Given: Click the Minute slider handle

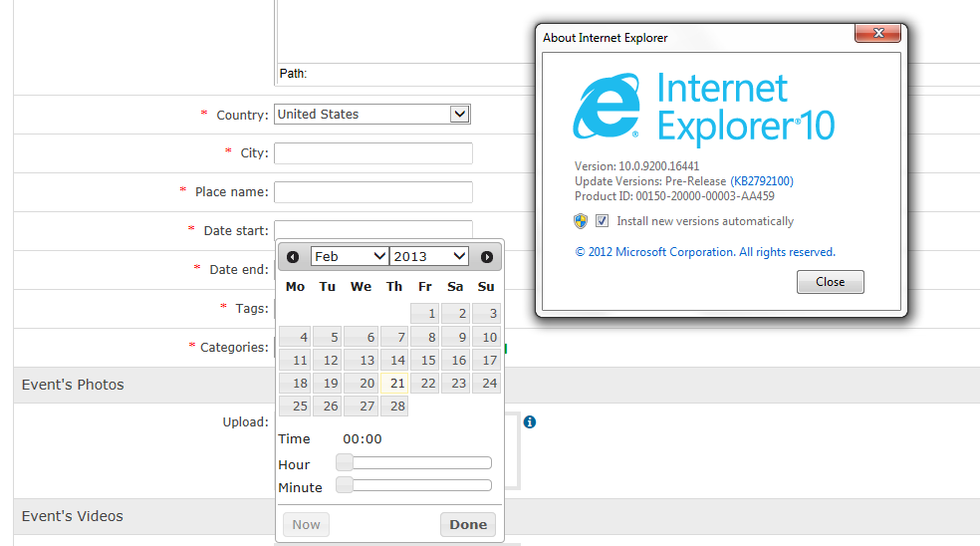Looking at the screenshot, I should coord(345,485).
